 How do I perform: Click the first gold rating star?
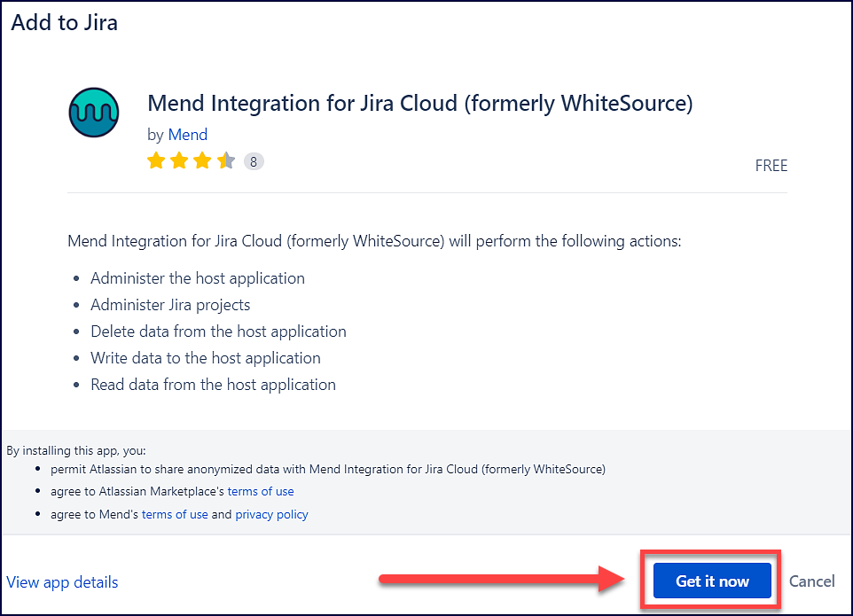156,161
